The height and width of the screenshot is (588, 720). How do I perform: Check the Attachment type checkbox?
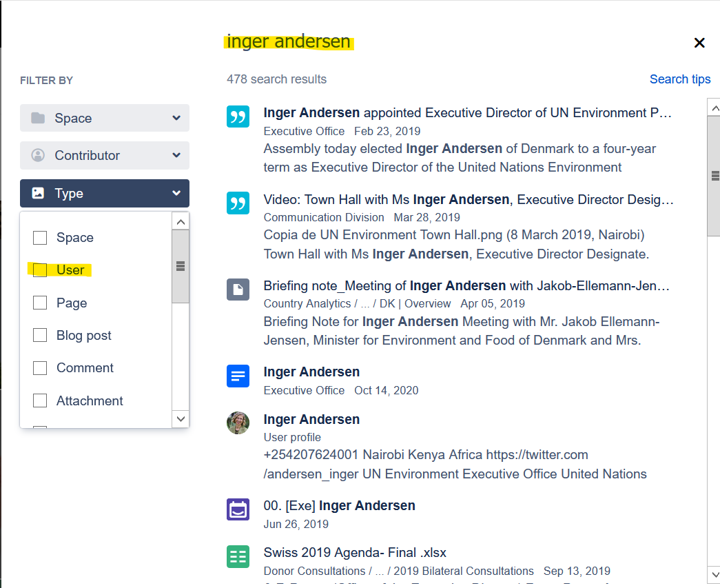[40, 401]
